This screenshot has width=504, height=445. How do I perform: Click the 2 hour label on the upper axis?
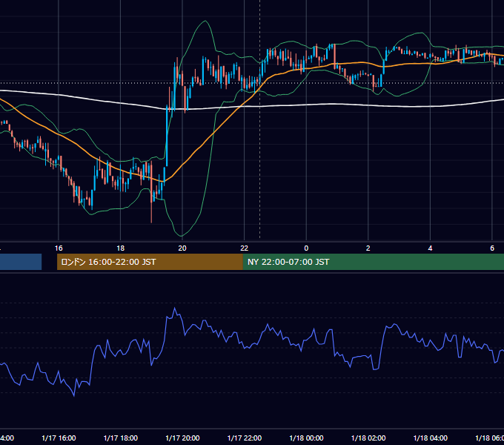click(x=368, y=248)
